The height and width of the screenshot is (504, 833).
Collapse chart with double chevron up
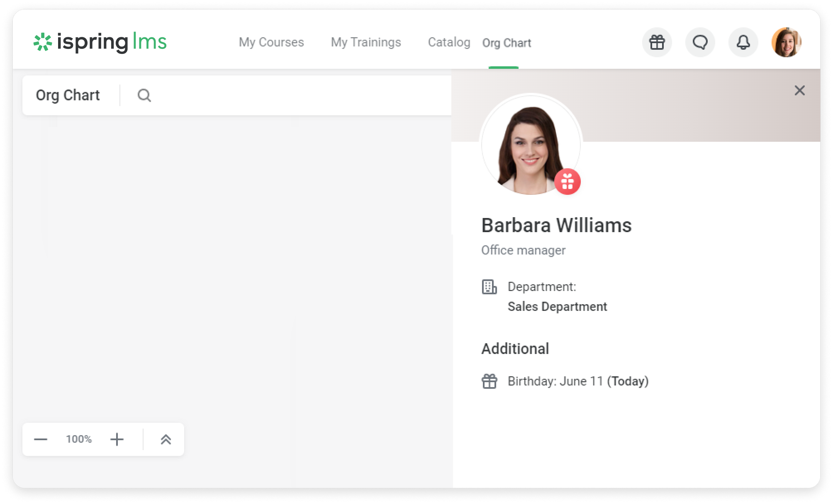tap(166, 439)
